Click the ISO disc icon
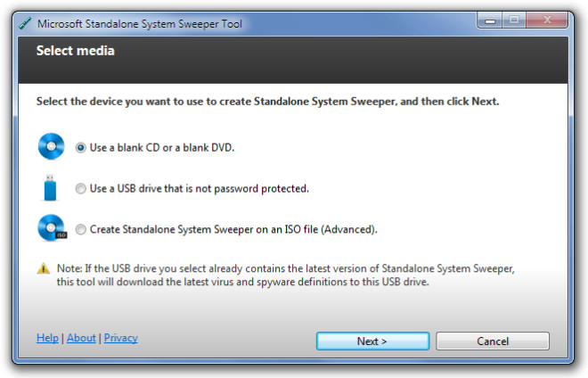Image resolution: width=588 pixels, height=378 pixels. (53, 227)
